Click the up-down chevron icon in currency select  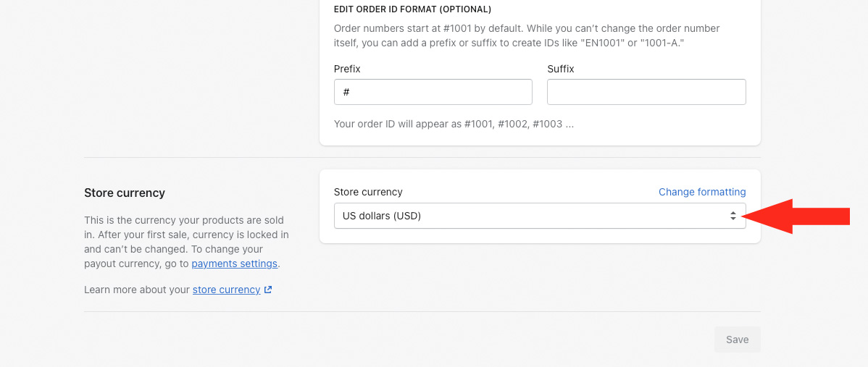[733, 216]
